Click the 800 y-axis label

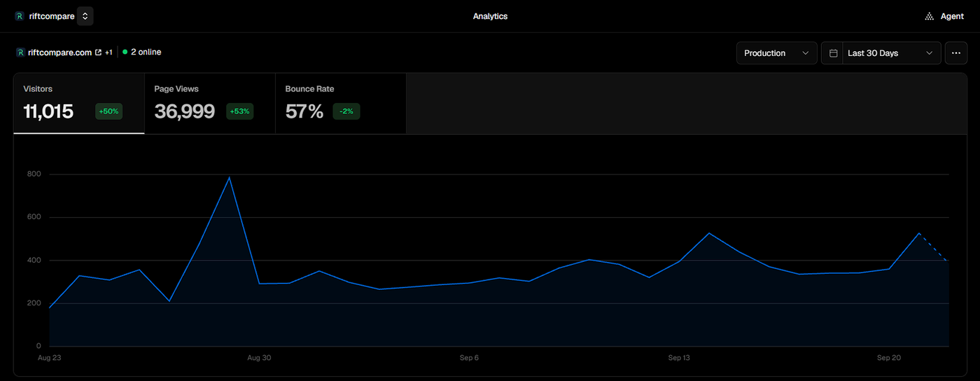pyautogui.click(x=34, y=174)
